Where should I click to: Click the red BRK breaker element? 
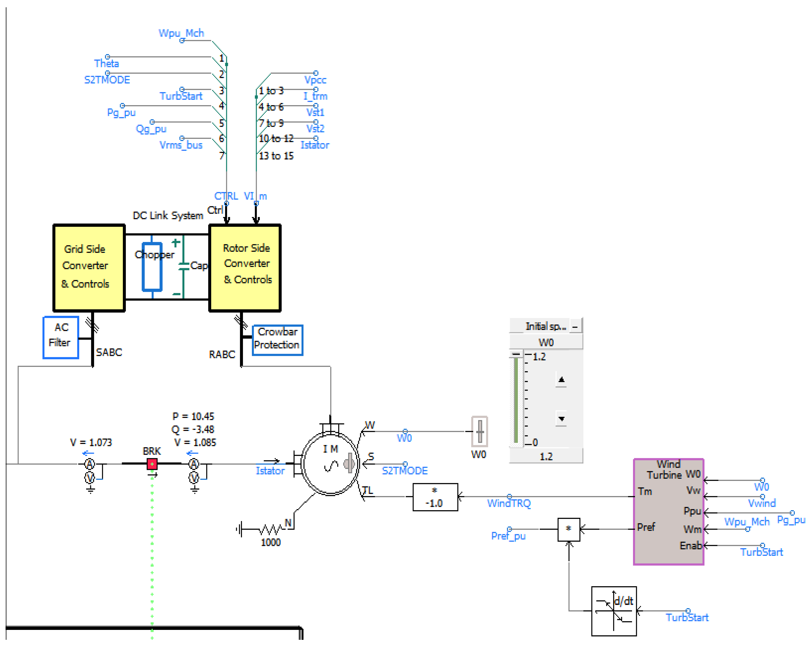tap(152, 464)
